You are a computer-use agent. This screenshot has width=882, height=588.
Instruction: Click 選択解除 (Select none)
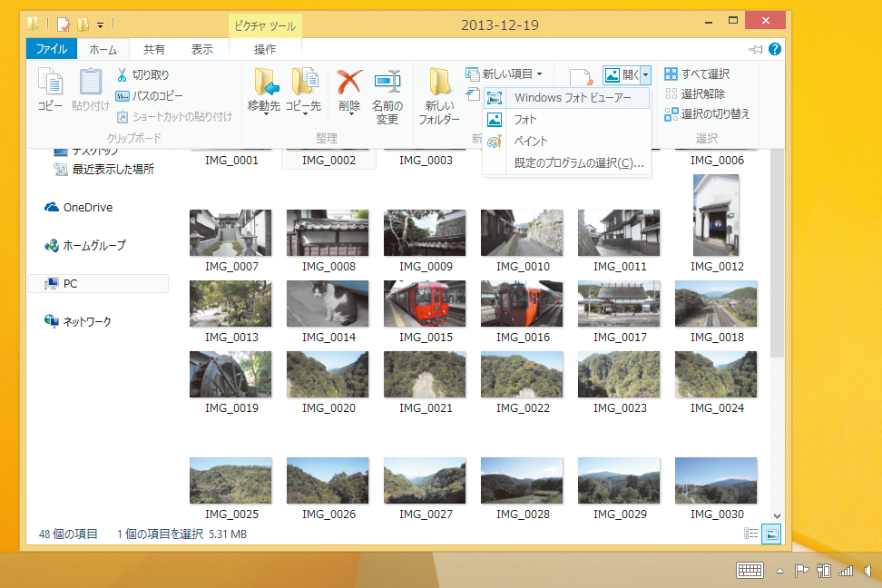click(x=695, y=94)
